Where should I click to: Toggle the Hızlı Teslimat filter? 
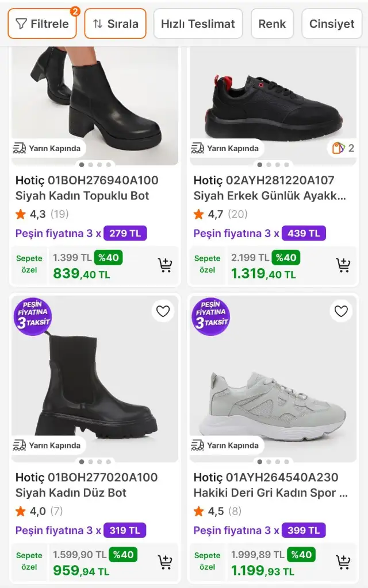pos(198,24)
